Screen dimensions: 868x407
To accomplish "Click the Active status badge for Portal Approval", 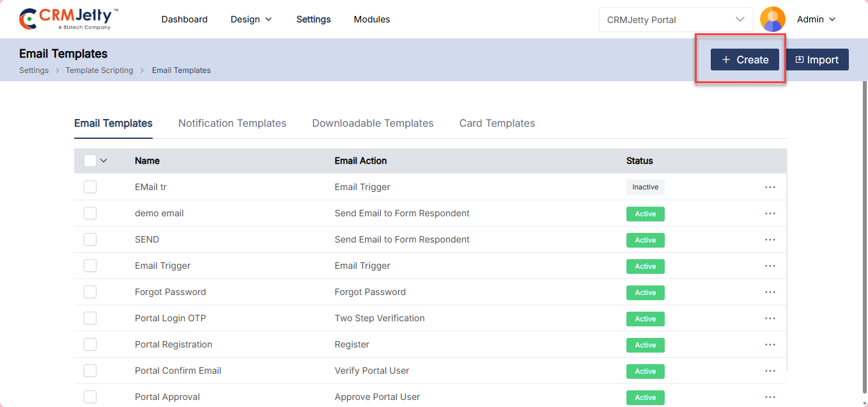I will 645,397.
